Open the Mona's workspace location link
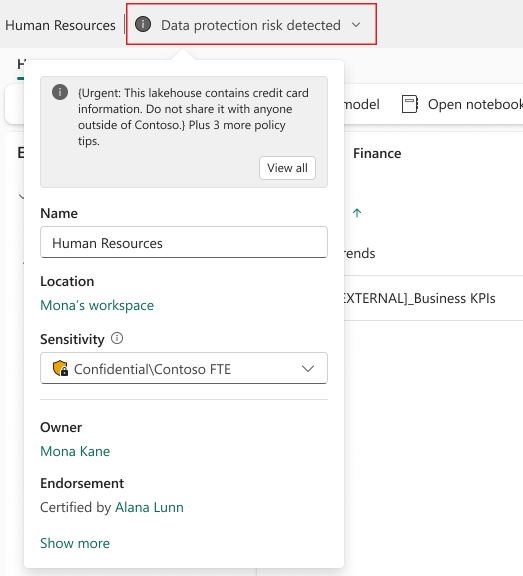The width and height of the screenshot is (523, 576). (x=97, y=305)
